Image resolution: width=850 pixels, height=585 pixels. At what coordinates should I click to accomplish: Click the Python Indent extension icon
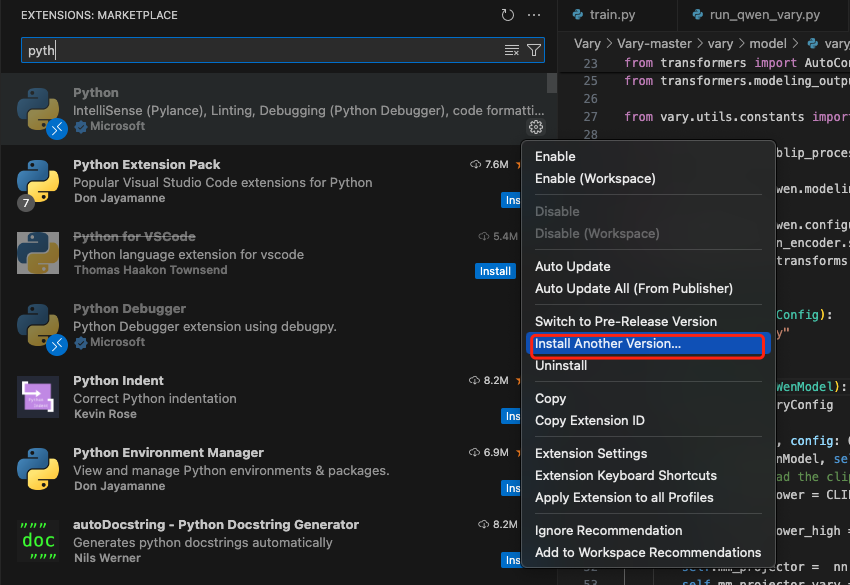tap(38, 397)
